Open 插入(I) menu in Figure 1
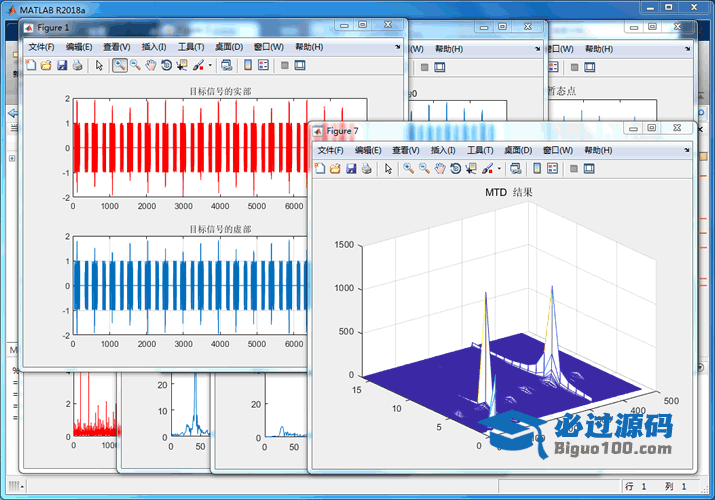The height and width of the screenshot is (500, 715). tap(155, 47)
